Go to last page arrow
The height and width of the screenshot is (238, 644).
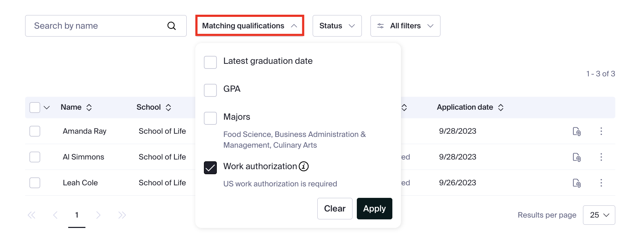pos(122,215)
